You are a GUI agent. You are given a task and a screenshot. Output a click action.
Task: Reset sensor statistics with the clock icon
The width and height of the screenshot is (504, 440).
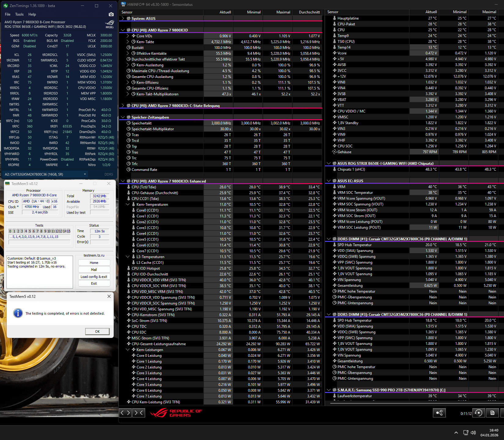click(479, 413)
